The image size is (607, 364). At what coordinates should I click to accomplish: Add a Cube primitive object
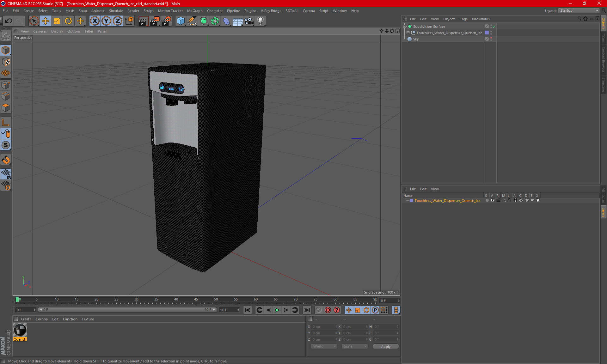(x=181, y=21)
